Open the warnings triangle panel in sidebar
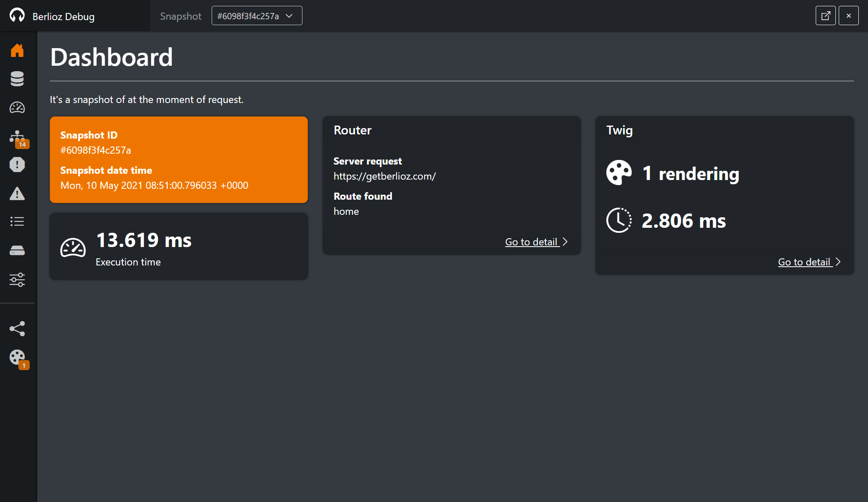 (x=17, y=193)
